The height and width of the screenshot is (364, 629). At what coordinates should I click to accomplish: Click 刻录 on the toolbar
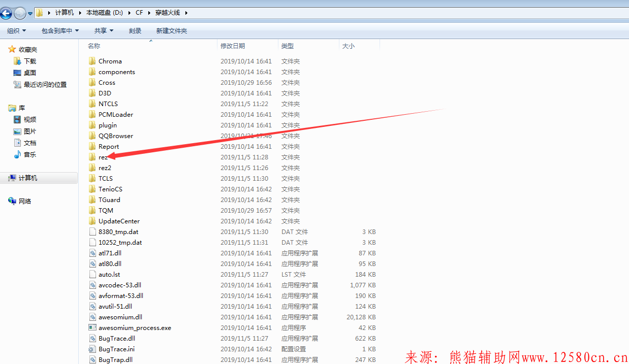coord(135,30)
